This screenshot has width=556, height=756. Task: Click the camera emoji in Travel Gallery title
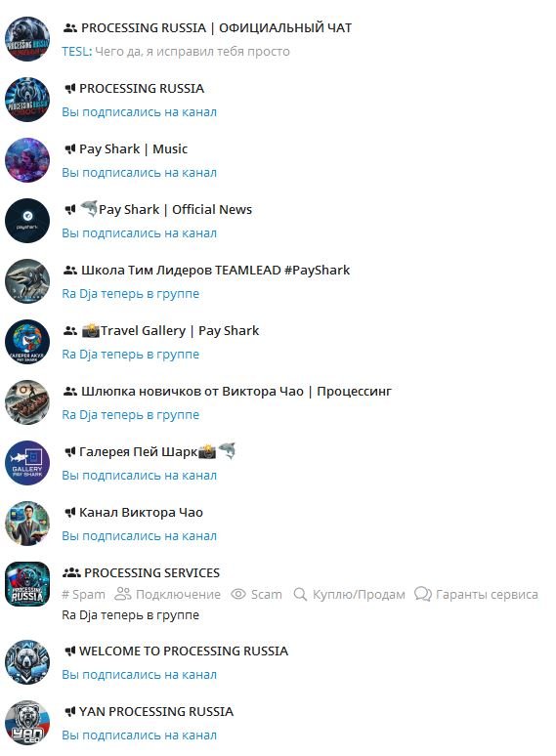[90, 331]
